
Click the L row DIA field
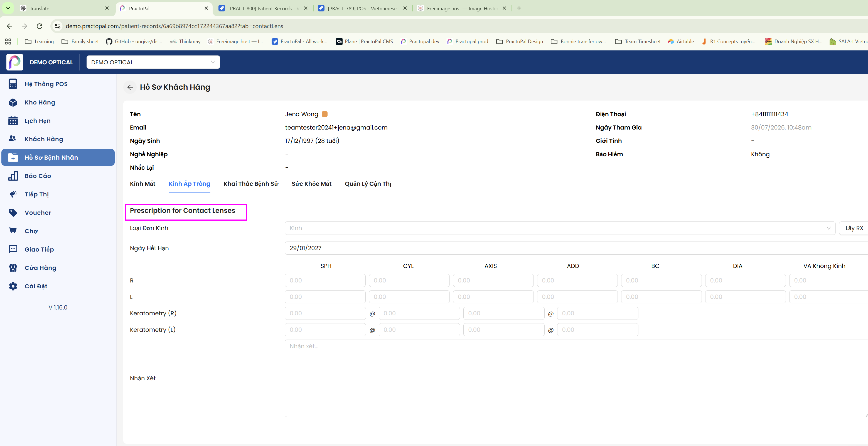(745, 297)
